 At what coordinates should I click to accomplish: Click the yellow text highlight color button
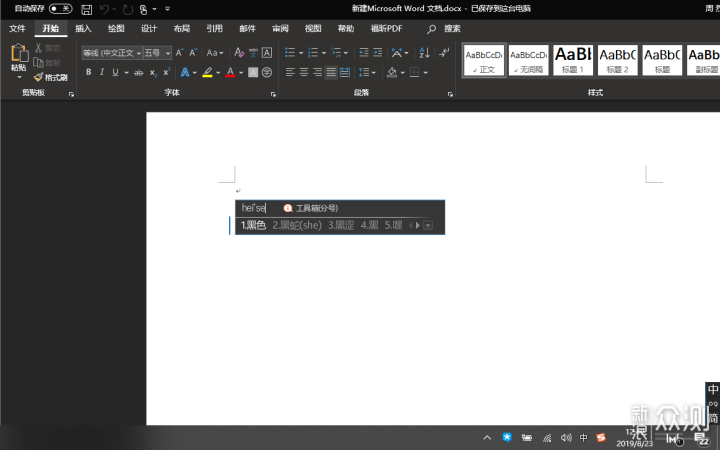[x=207, y=72]
